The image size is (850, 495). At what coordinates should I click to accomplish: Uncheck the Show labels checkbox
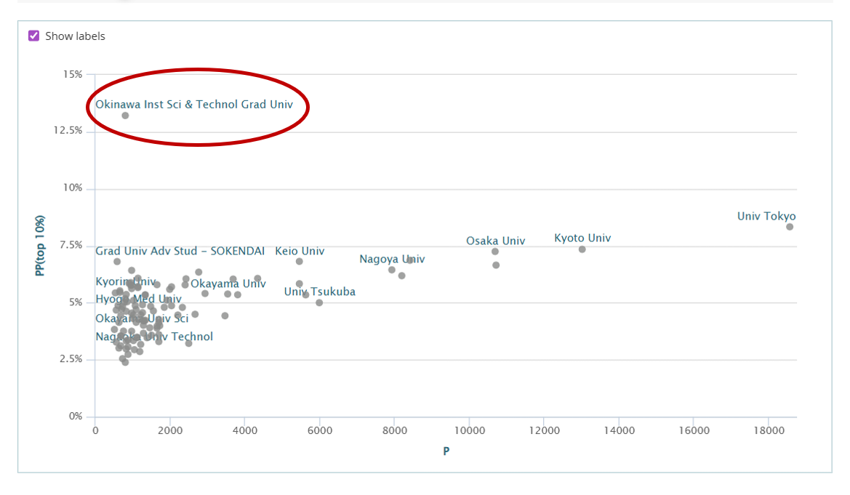[x=34, y=36]
